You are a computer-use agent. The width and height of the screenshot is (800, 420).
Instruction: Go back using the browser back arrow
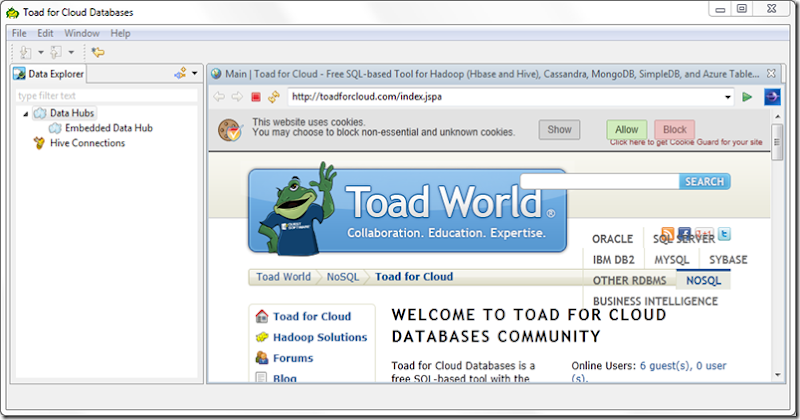(219, 96)
